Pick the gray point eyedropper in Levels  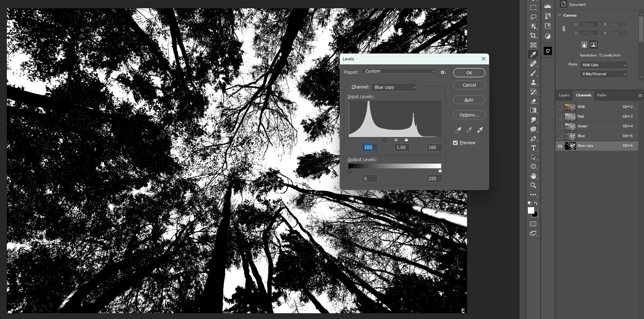[469, 130]
